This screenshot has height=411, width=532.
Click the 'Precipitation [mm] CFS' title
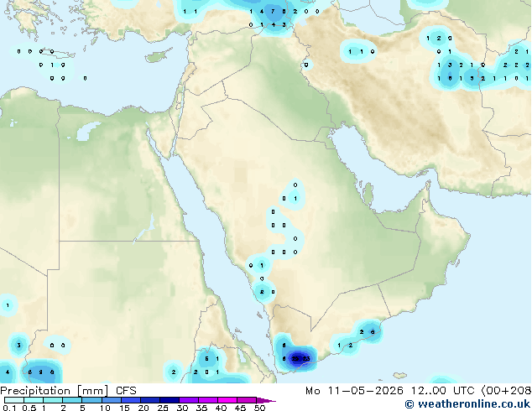pos(68,391)
